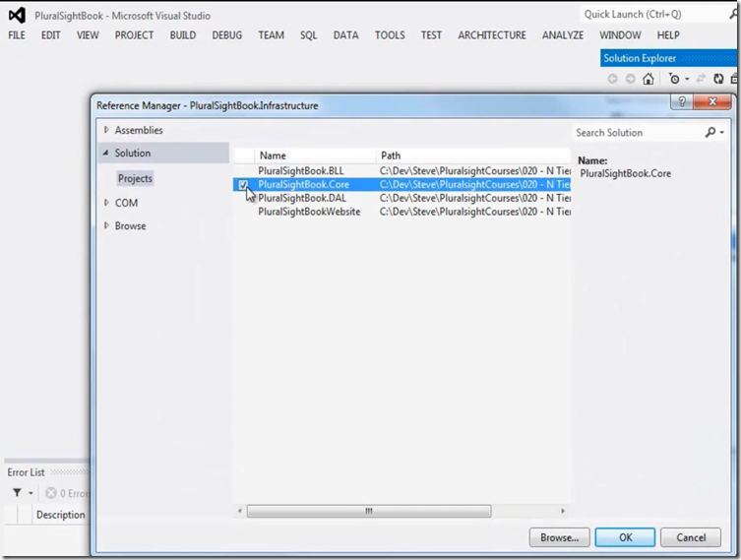
Task: Expand the Browse category
Action: click(106, 225)
